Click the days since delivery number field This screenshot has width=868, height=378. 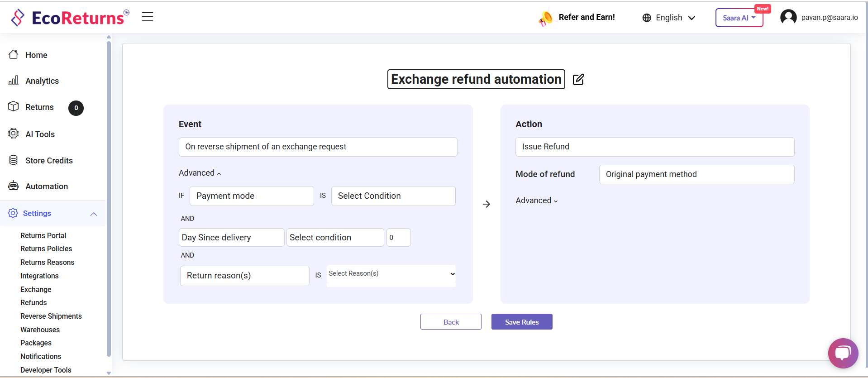click(x=398, y=238)
